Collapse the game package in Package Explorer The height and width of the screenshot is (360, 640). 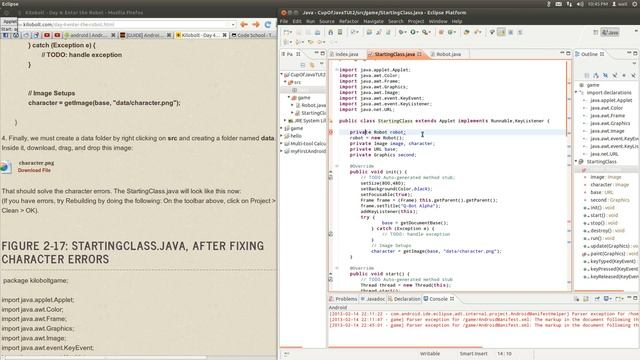(289, 98)
